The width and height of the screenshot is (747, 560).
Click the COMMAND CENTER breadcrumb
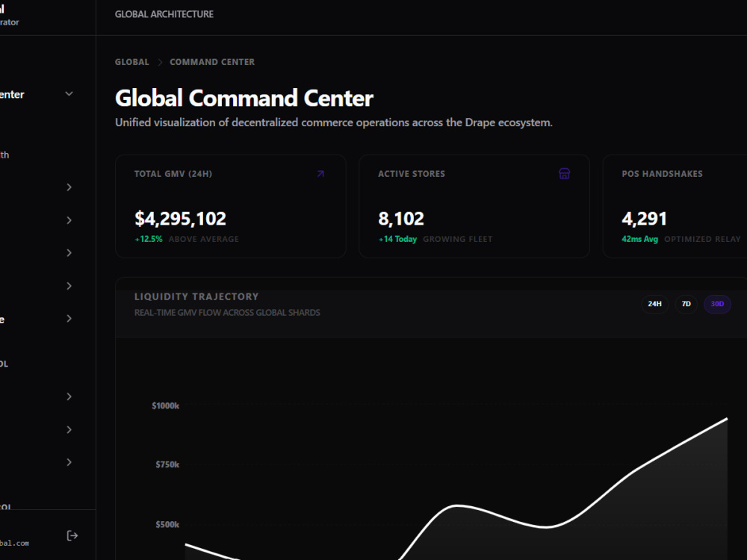pos(212,62)
